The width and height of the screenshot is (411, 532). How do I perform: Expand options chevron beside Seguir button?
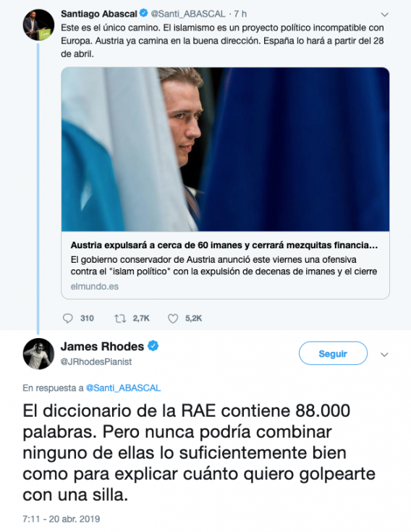384,355
